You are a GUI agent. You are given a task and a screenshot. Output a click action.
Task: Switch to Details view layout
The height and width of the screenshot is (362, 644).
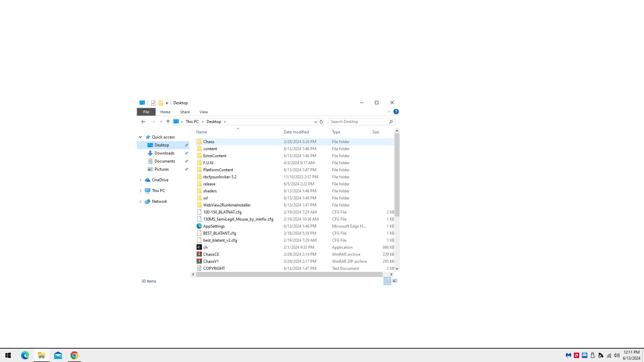[x=387, y=281]
